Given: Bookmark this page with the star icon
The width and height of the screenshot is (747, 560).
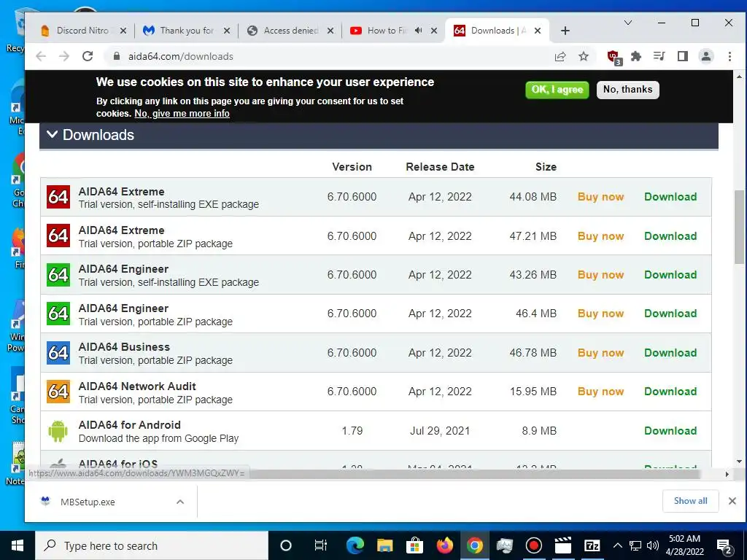Looking at the screenshot, I should coord(583,56).
